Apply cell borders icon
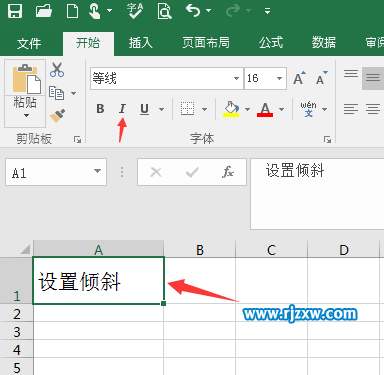The height and width of the screenshot is (375, 384). click(187, 109)
